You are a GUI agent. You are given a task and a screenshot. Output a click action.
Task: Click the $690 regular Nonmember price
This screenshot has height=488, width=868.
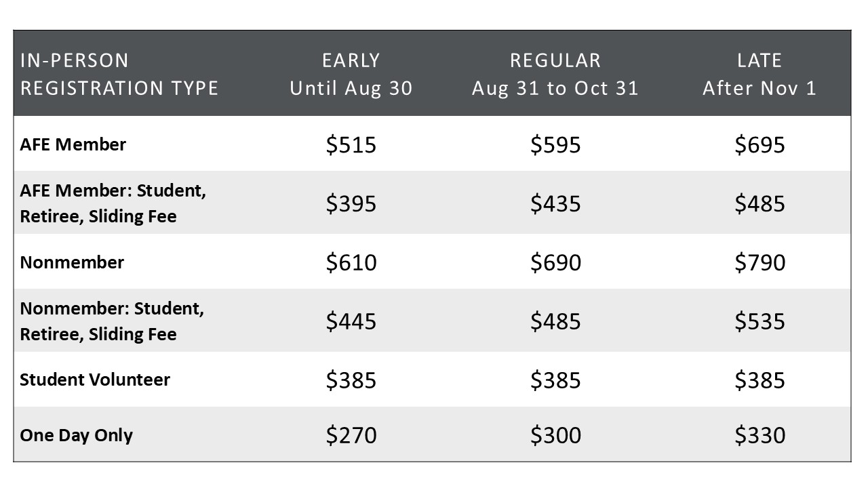point(555,262)
